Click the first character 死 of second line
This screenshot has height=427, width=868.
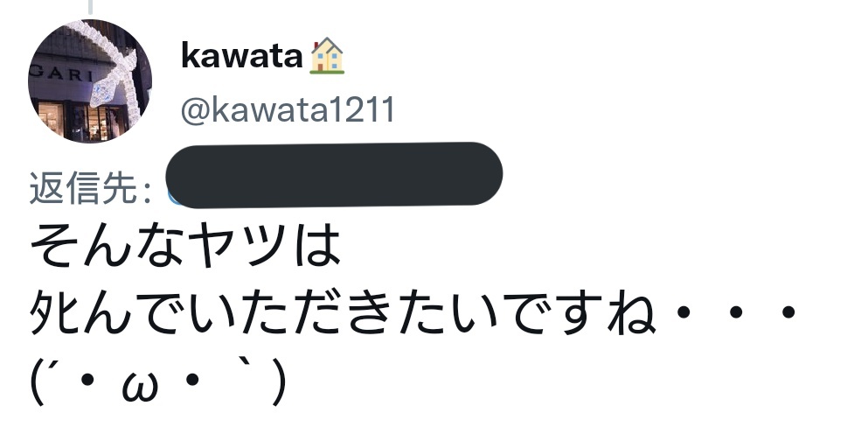point(53,313)
